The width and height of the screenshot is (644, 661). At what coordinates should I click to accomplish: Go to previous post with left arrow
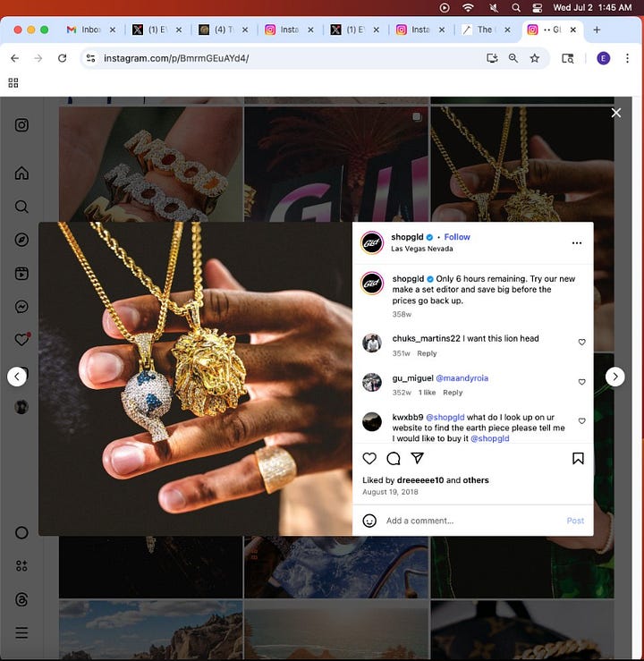(17, 377)
